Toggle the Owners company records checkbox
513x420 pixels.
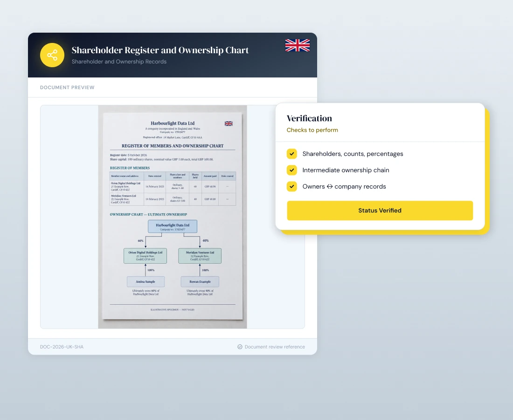pos(292,187)
